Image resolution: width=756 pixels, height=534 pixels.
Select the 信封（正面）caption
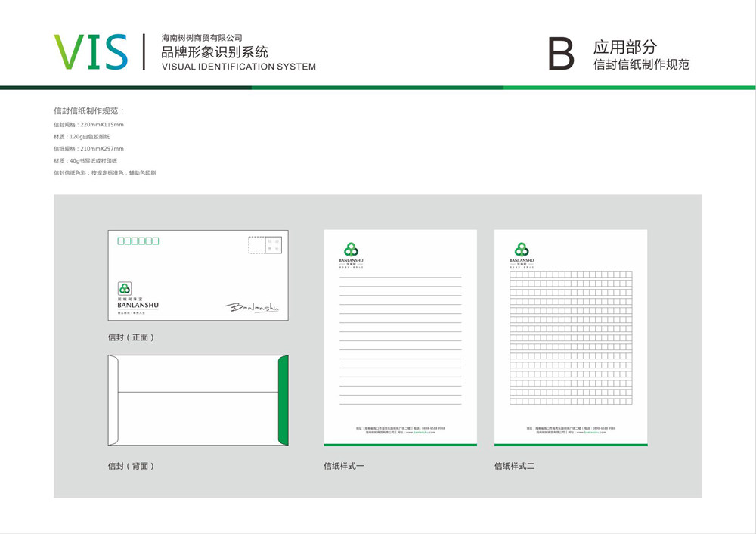coord(132,337)
